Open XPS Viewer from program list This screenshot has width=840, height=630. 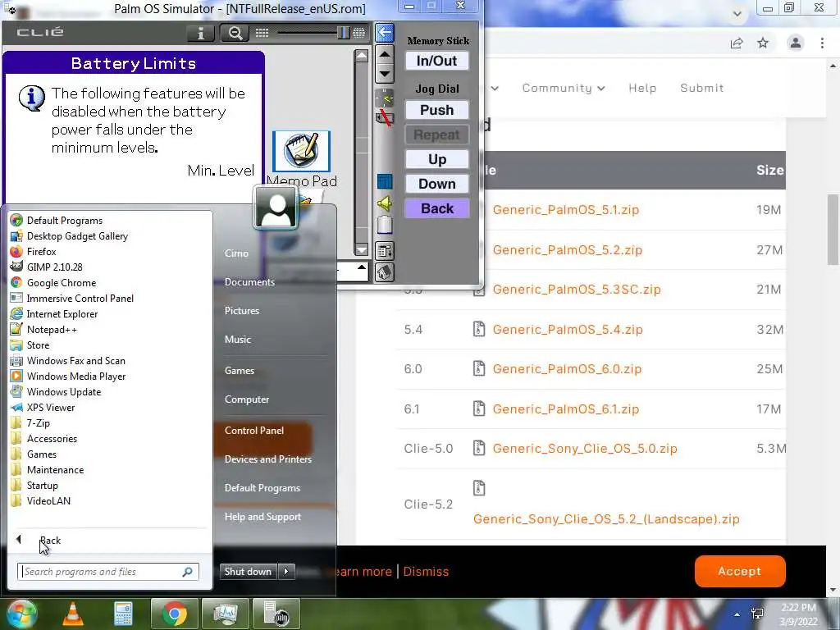pos(51,407)
